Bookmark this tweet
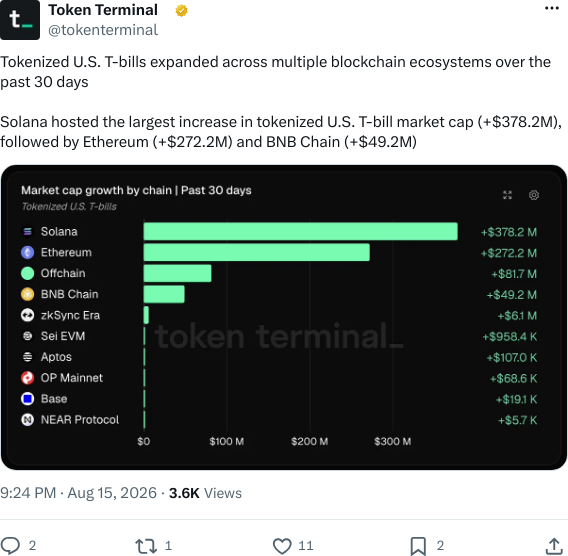 pos(418,546)
